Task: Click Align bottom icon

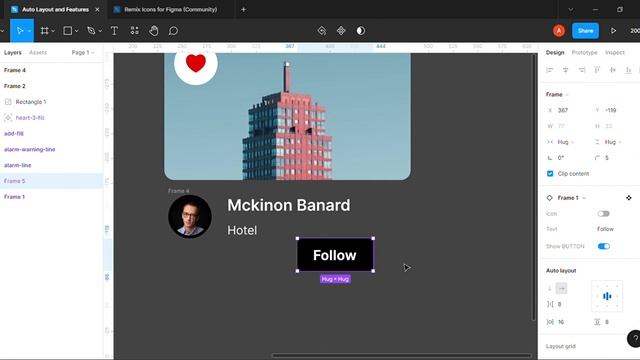Action: click(629, 70)
